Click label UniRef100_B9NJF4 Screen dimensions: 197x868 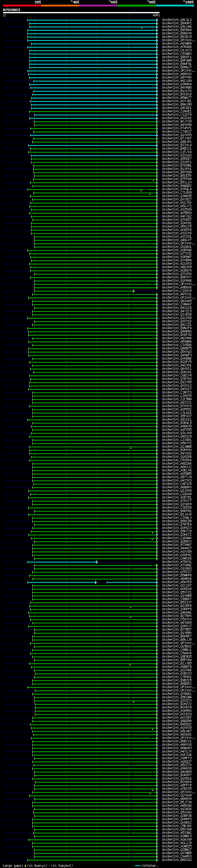coord(176,328)
